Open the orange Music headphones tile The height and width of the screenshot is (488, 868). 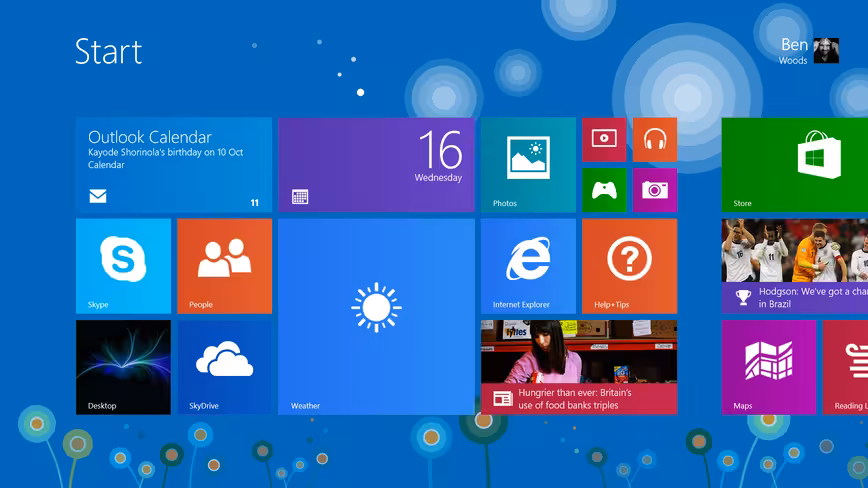click(x=655, y=139)
